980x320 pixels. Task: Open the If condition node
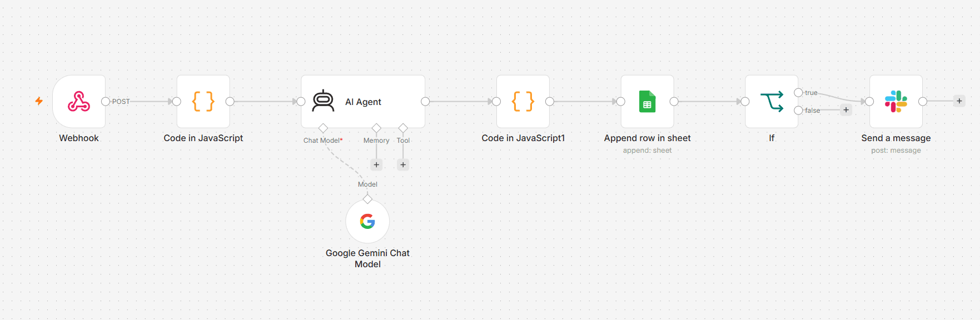pyautogui.click(x=772, y=102)
